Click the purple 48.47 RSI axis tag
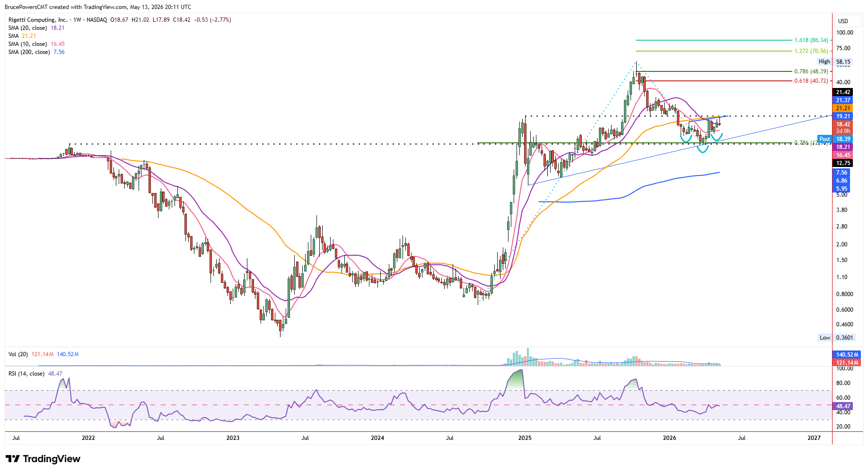 click(842, 406)
